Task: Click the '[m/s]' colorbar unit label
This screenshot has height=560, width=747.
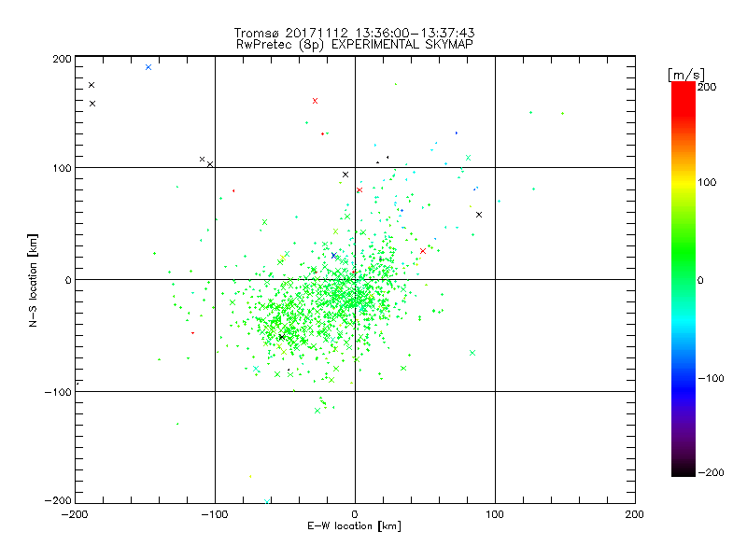Action: pos(686,75)
